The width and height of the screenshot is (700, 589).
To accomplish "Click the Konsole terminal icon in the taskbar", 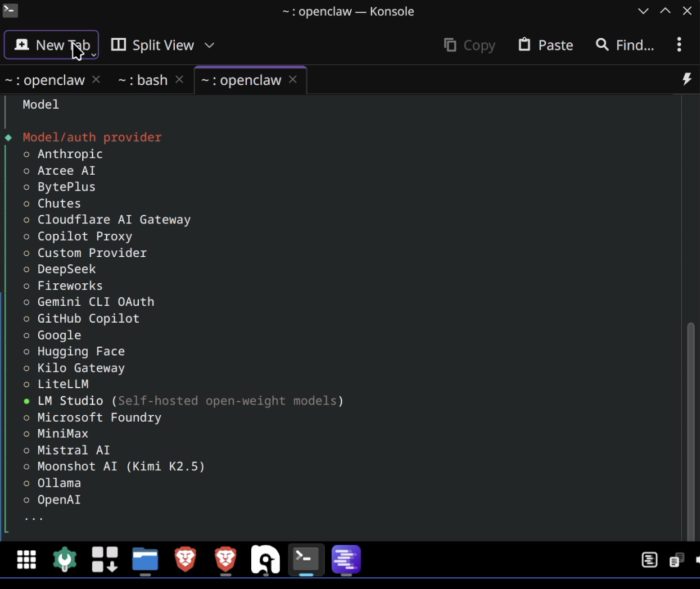I will [x=305, y=560].
